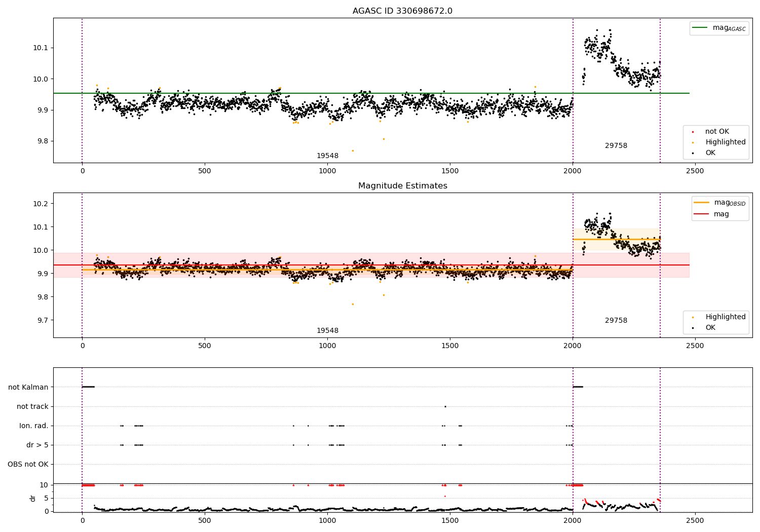760x532 pixels.
Task: Click the single data marker on the "not track" row
Action: click(x=445, y=406)
